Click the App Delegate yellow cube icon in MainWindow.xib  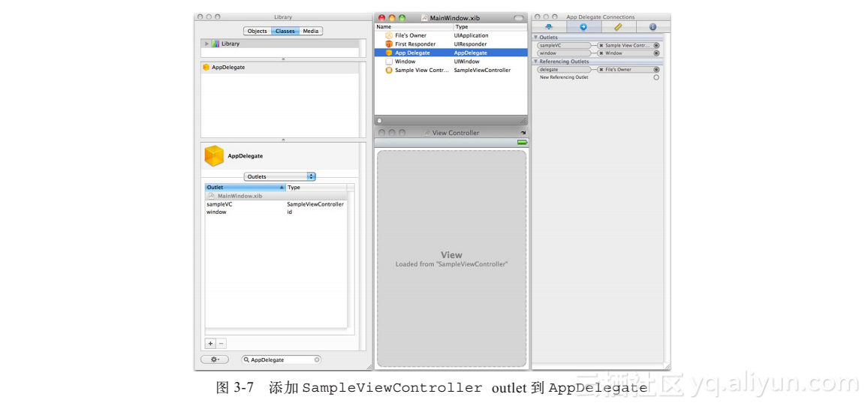[389, 53]
